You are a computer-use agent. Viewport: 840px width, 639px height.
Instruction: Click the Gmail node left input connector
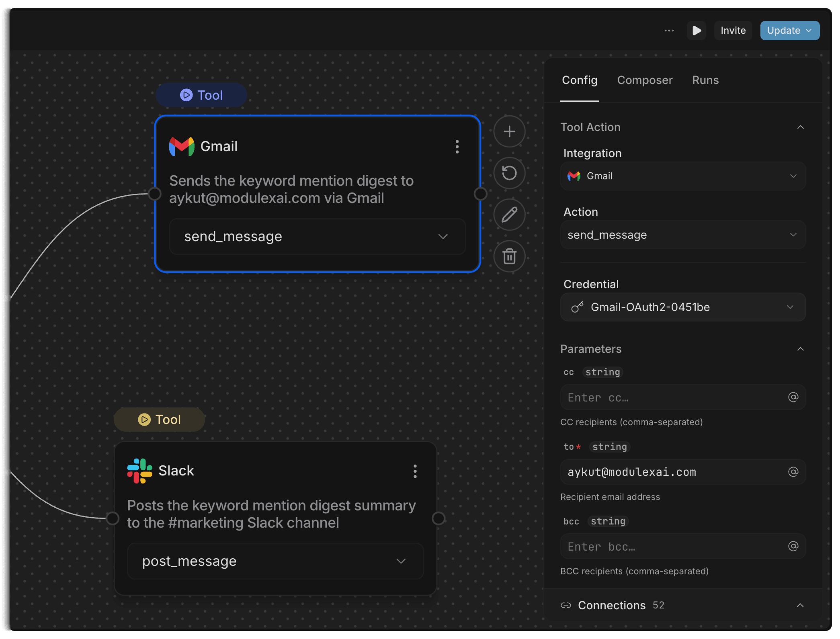(x=155, y=194)
